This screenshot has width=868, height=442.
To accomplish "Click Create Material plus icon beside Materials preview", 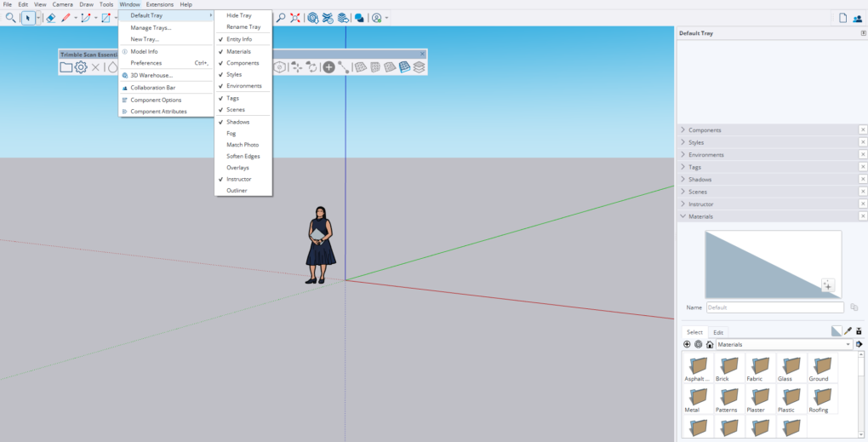I will click(828, 285).
